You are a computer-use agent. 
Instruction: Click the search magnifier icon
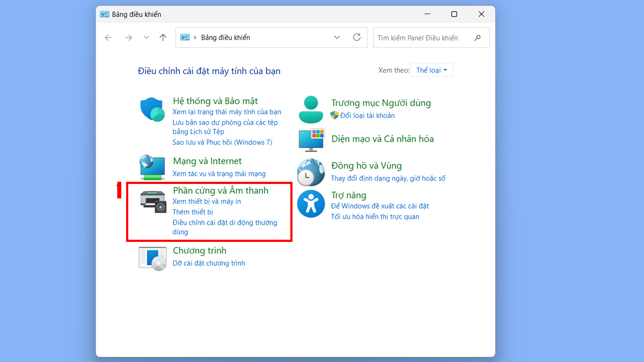click(x=478, y=38)
